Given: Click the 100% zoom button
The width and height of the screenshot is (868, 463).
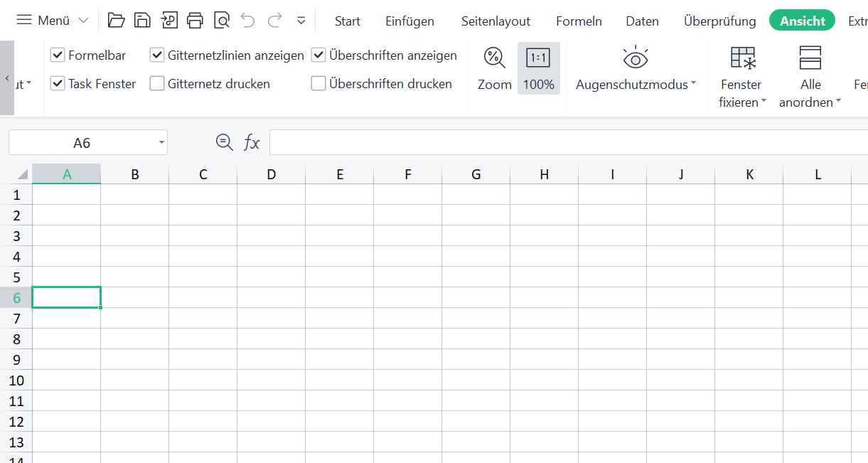Looking at the screenshot, I should click(x=538, y=68).
